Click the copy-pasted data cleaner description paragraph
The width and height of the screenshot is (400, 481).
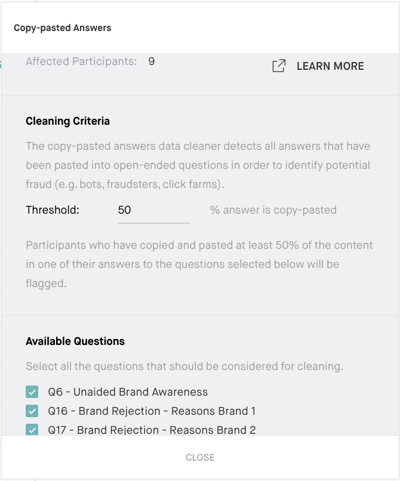tap(198, 165)
